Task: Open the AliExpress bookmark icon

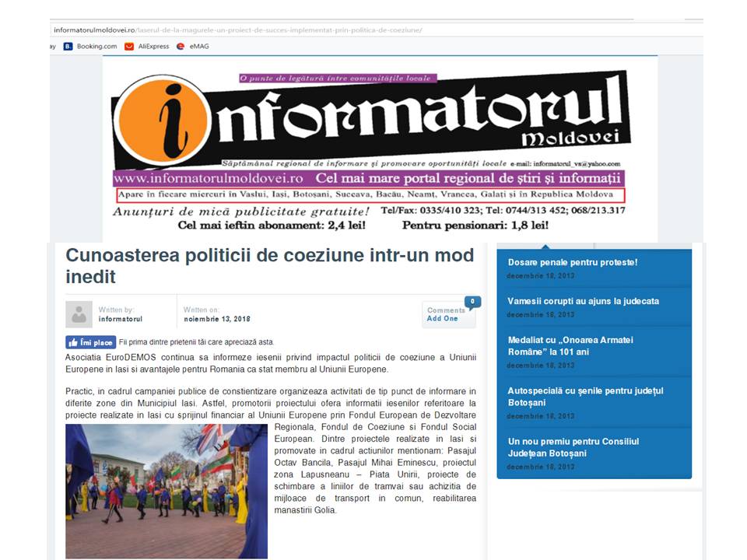Action: (x=128, y=46)
